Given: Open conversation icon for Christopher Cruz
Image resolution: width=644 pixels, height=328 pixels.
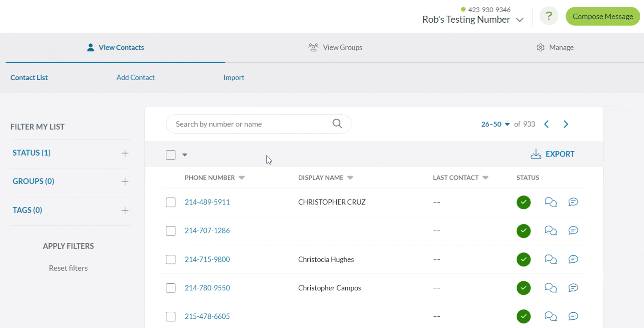Looking at the screenshot, I should (x=550, y=202).
